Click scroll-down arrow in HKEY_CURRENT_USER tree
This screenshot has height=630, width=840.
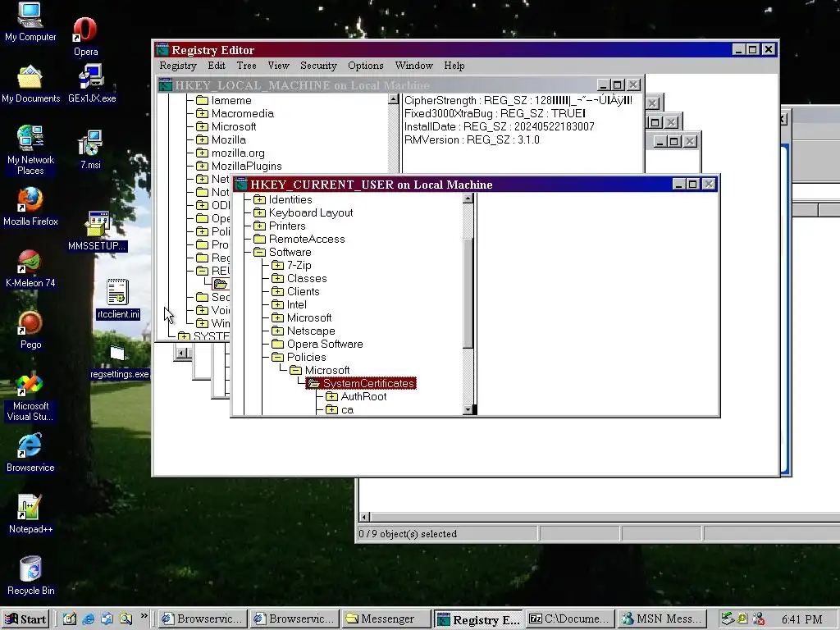pyautogui.click(x=468, y=410)
